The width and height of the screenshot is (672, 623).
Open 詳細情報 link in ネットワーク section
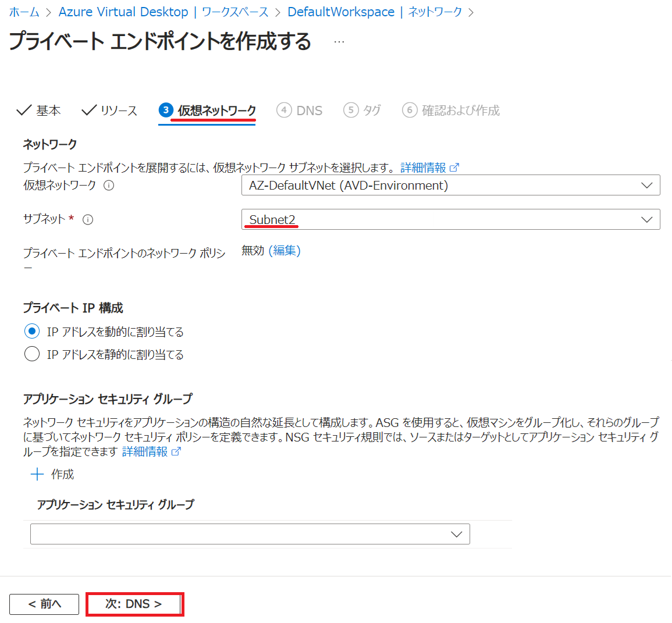pos(423,168)
